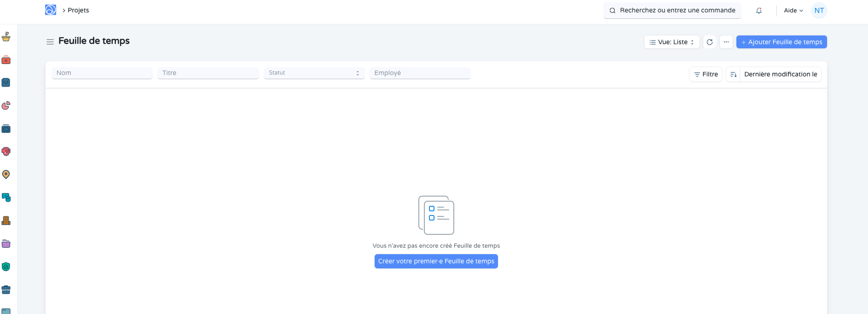Open the purple folder sidebar icon
The image size is (868, 314).
tap(6, 244)
